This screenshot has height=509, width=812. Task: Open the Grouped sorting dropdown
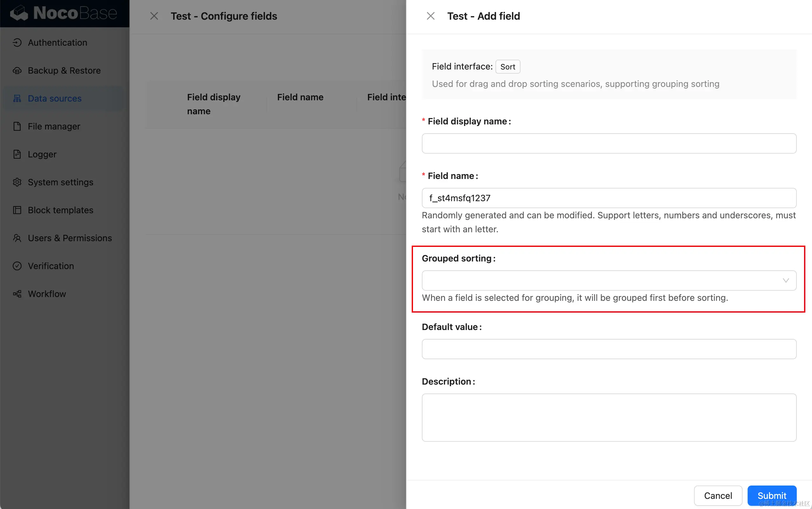click(602, 281)
